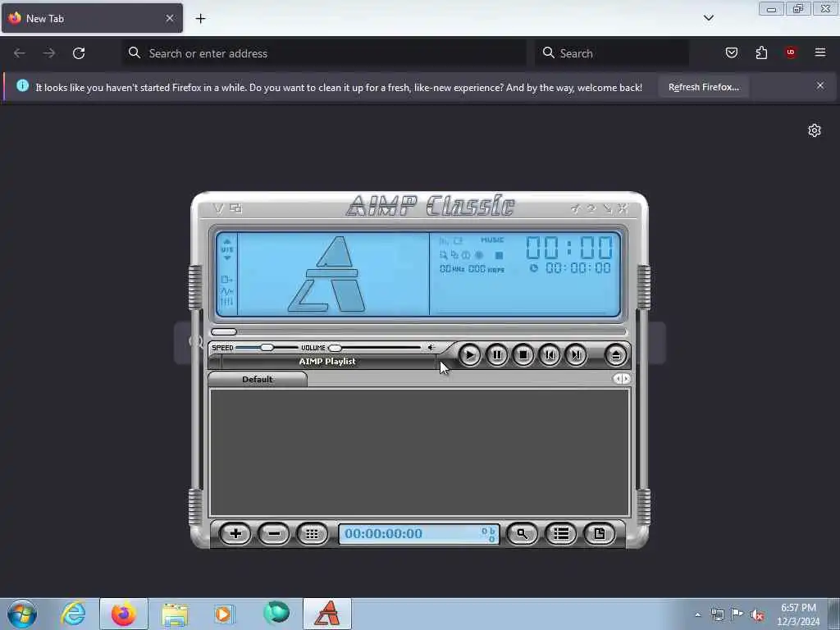
Task: Open the playlist sorting grid button
Action: [313, 533]
